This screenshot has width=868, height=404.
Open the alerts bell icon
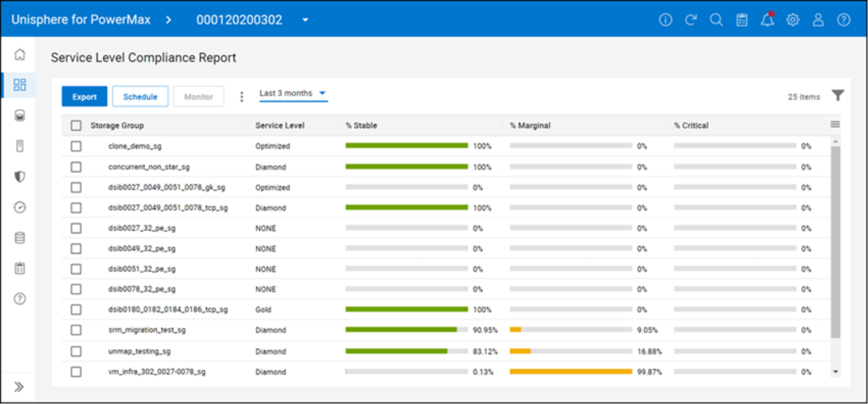767,19
